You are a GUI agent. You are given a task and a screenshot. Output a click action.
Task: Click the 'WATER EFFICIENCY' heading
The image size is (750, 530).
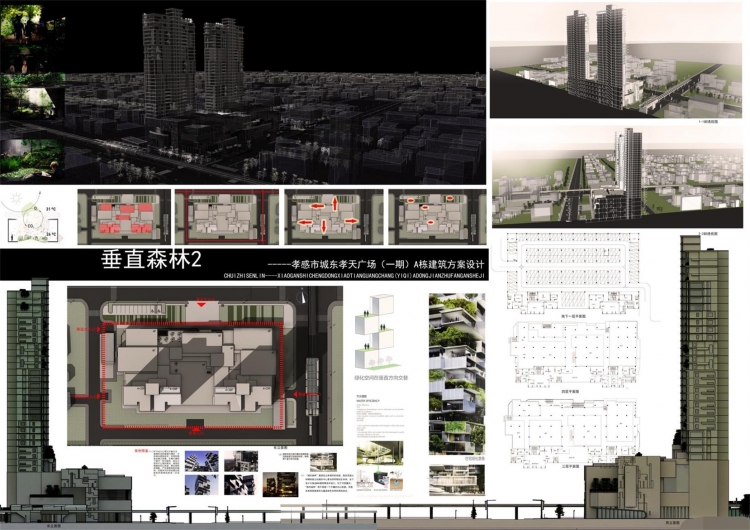368,401
